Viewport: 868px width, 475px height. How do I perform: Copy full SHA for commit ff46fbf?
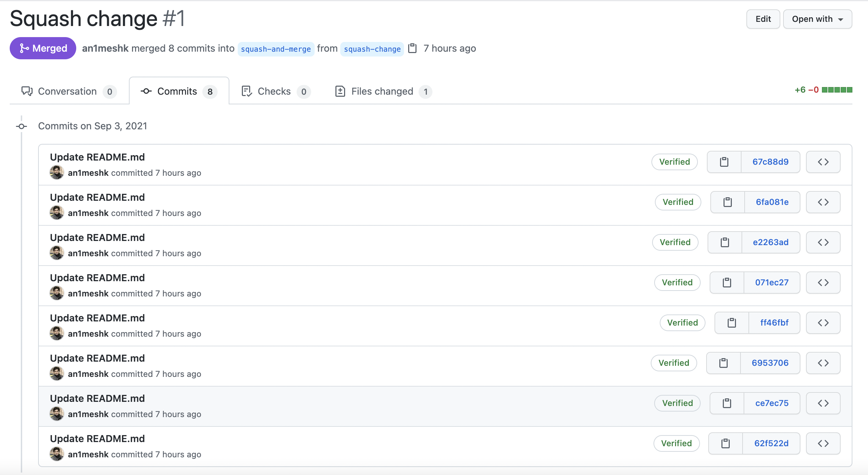(731, 323)
